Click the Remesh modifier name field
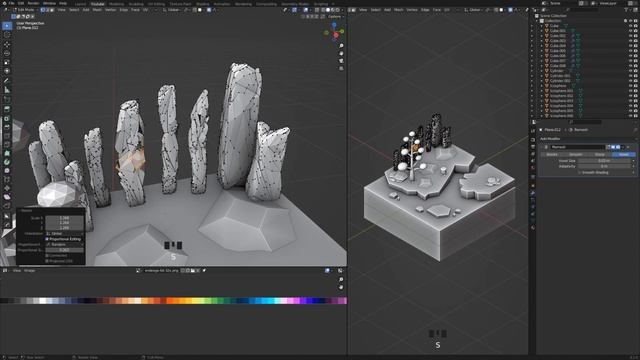640x360 pixels. coord(577,147)
